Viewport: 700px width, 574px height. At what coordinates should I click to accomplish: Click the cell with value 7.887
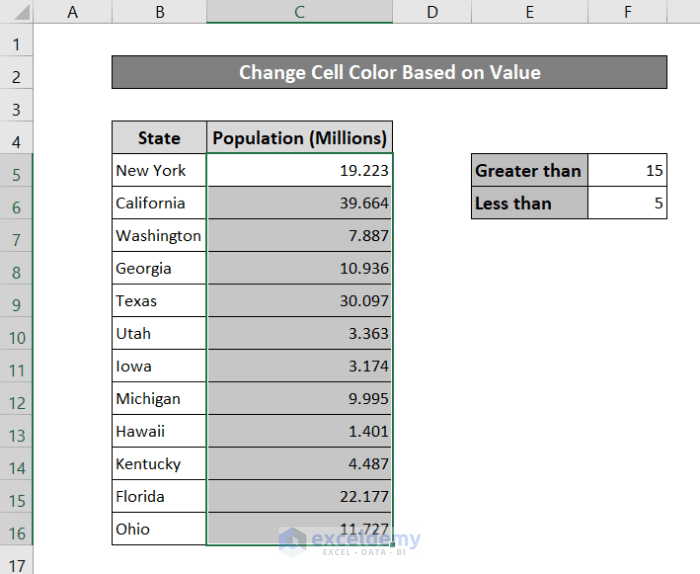(x=300, y=235)
